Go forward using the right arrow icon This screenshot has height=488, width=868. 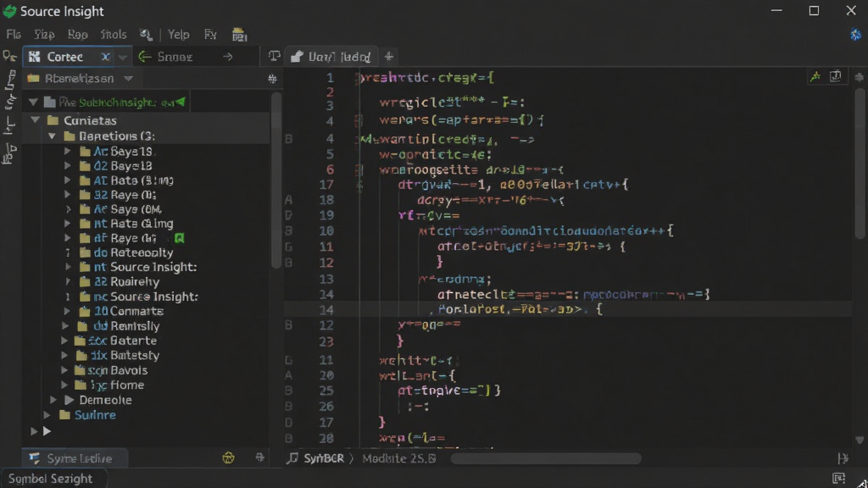227,57
